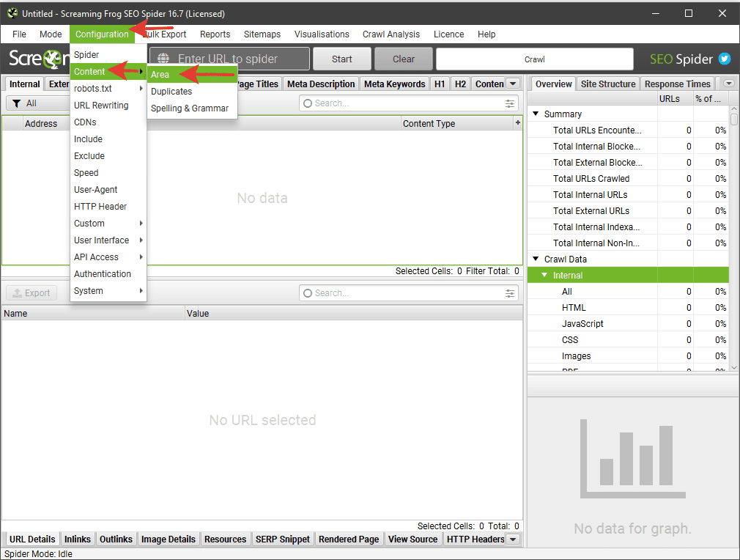
Task: Open the right panel tabs overflow dropdown
Action: coord(729,84)
